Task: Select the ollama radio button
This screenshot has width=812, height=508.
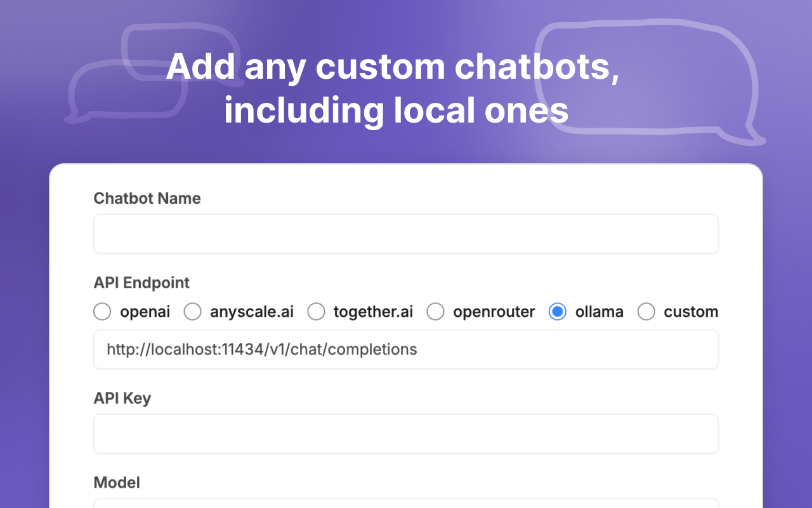Action: [x=557, y=312]
